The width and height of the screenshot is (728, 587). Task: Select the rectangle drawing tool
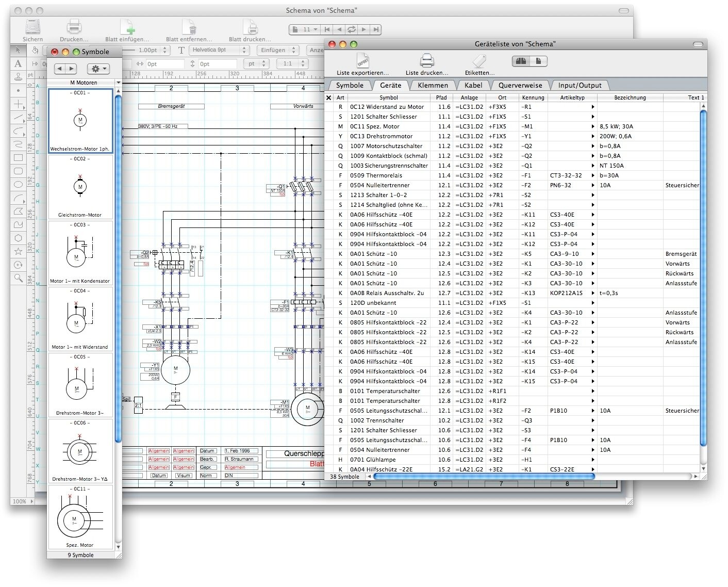click(x=18, y=158)
